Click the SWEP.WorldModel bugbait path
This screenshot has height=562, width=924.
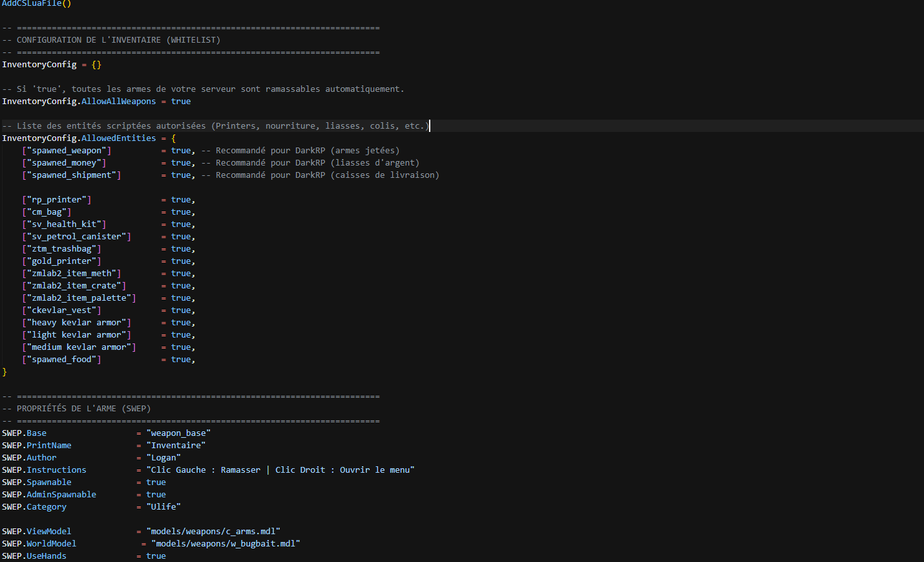226,544
